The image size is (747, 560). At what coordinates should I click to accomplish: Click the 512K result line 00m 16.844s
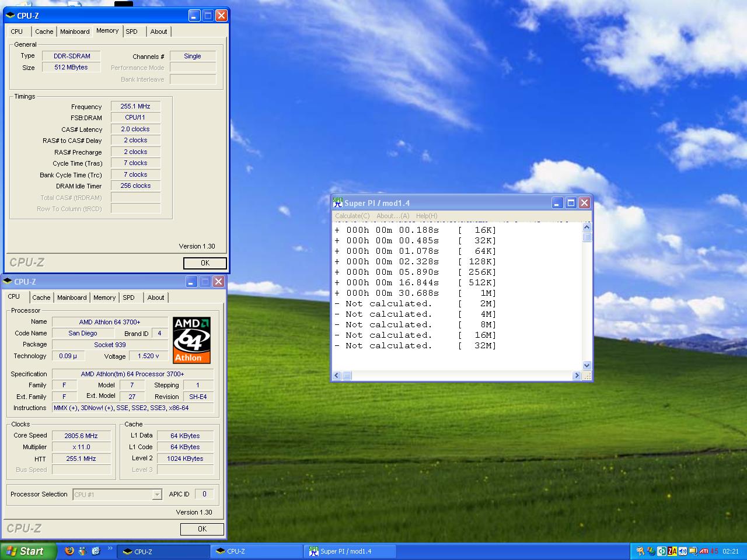416,283
